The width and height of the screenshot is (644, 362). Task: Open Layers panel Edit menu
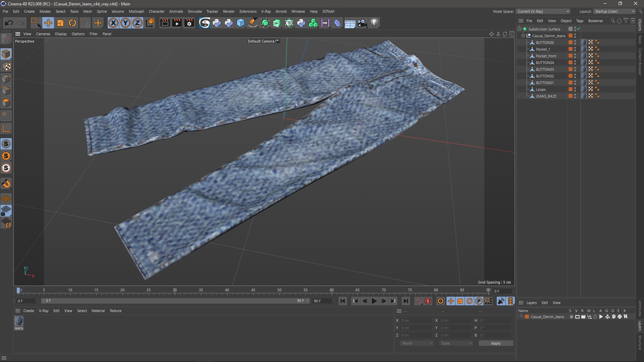point(545,303)
